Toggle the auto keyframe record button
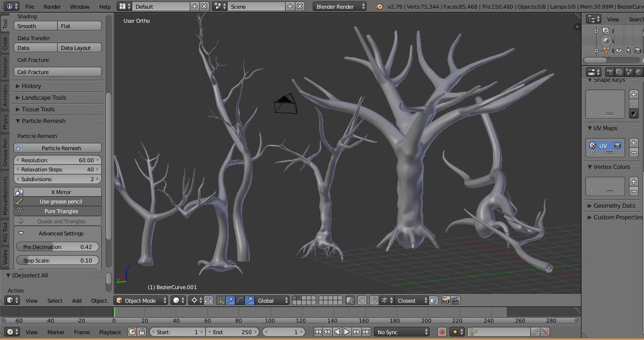Screen dimensions: 644x340 [x=442, y=332]
